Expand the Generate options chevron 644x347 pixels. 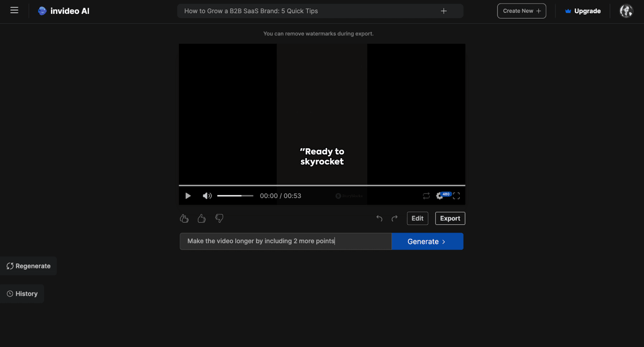(x=443, y=241)
